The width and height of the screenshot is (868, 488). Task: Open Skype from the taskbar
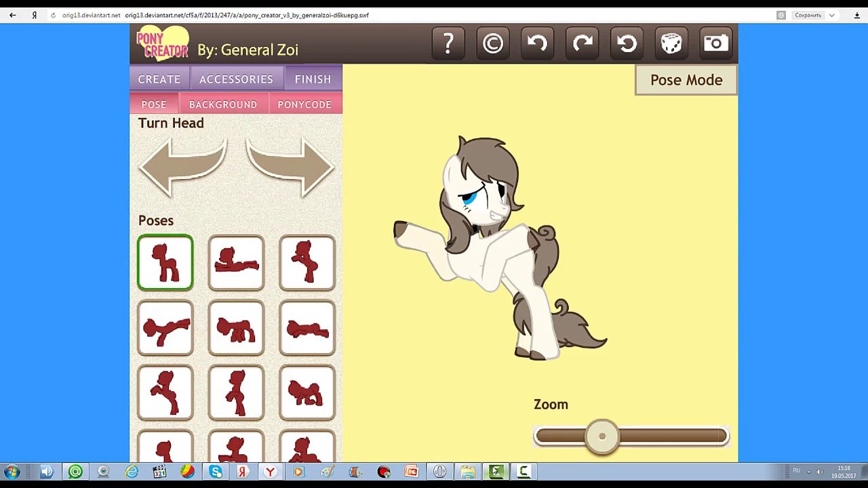point(216,472)
